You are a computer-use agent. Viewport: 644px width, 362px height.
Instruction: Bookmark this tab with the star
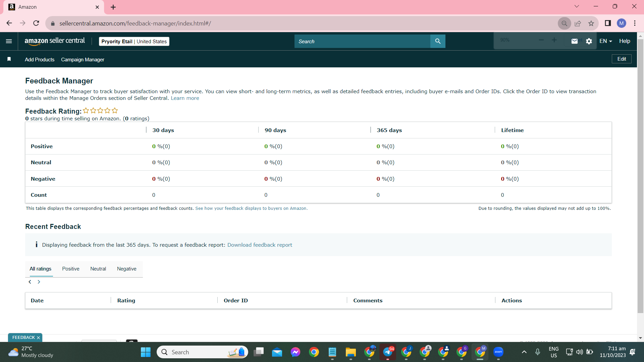point(591,23)
